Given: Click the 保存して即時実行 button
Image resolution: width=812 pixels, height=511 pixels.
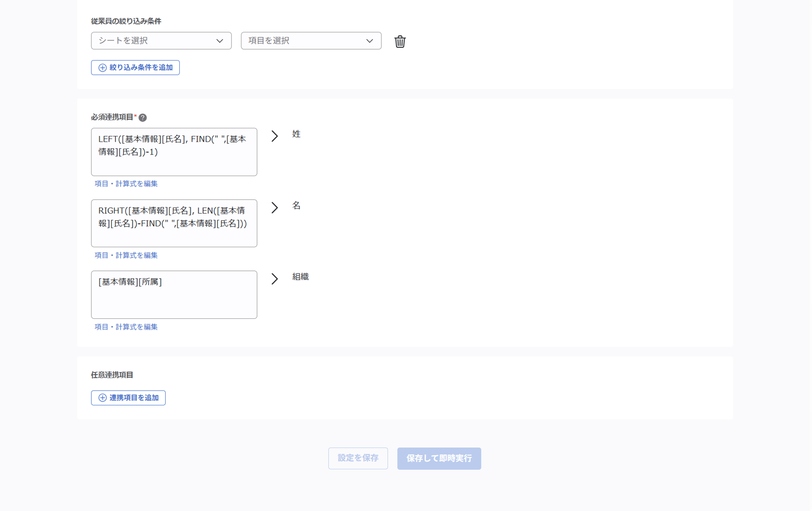Looking at the screenshot, I should 439,458.
